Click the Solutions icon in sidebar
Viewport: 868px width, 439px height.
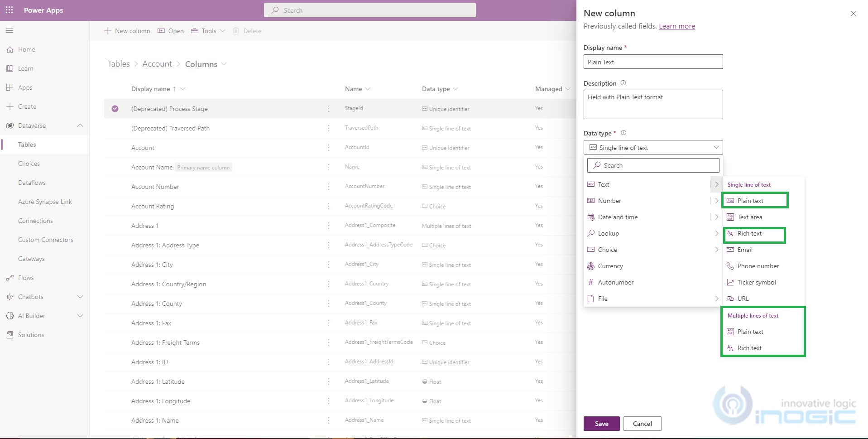[x=10, y=335]
